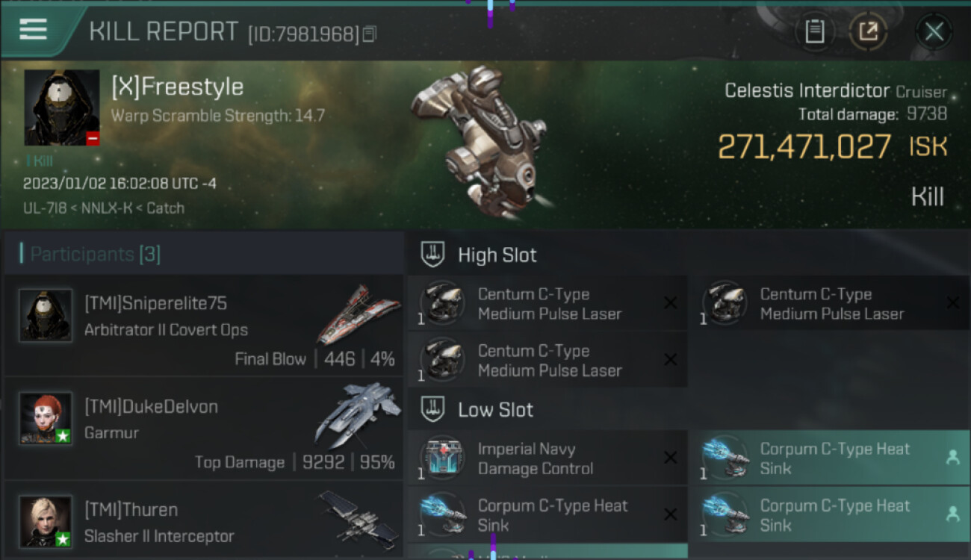Click person icon on top Corpum Heat Sink
Viewport: 971px width, 560px height.
pyautogui.click(x=953, y=458)
